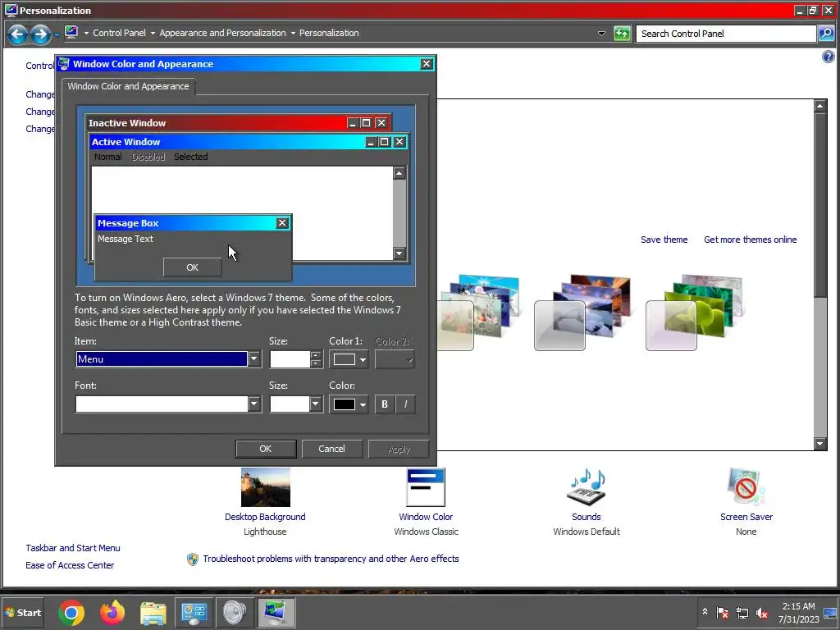Click the refresh icon beside address bar
This screenshot has width=840, height=630.
[622, 34]
